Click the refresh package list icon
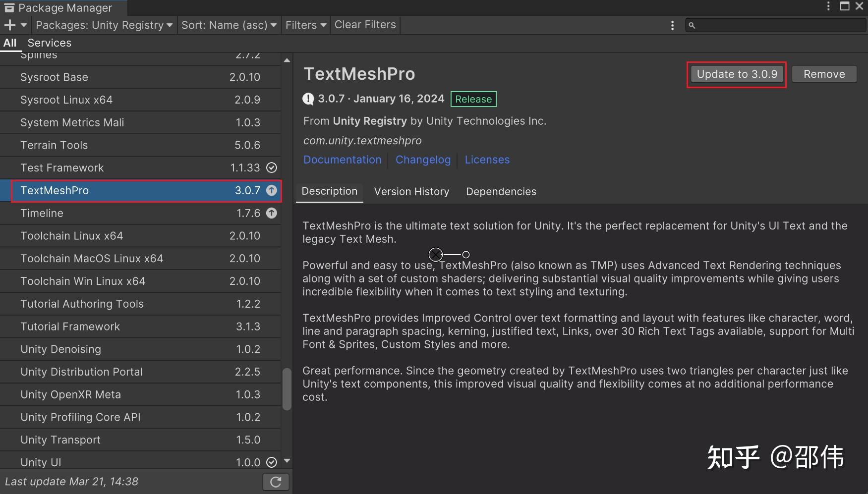Image resolution: width=868 pixels, height=494 pixels. coord(276,482)
